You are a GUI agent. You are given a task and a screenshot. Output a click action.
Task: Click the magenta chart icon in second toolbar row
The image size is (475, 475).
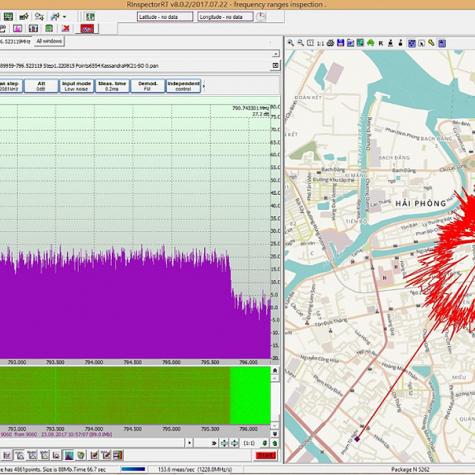pyautogui.click(x=17, y=28)
